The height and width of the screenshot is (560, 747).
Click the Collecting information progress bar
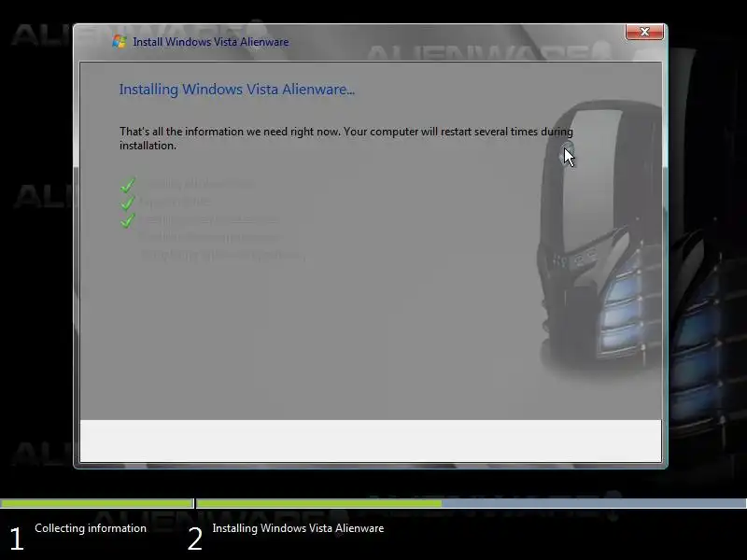pyautogui.click(x=97, y=503)
